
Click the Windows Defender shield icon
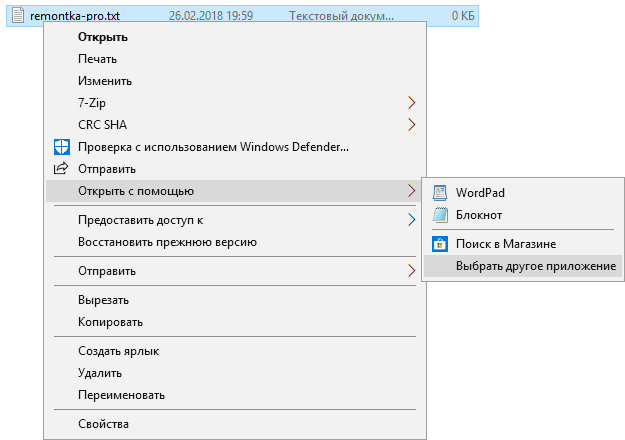61,147
